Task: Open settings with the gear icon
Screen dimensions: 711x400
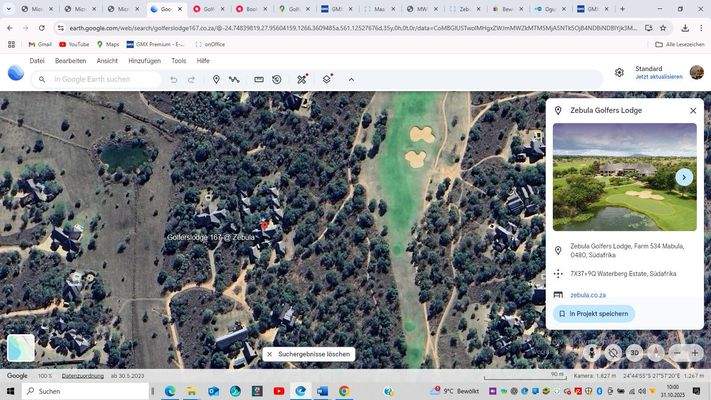Action: pos(619,73)
